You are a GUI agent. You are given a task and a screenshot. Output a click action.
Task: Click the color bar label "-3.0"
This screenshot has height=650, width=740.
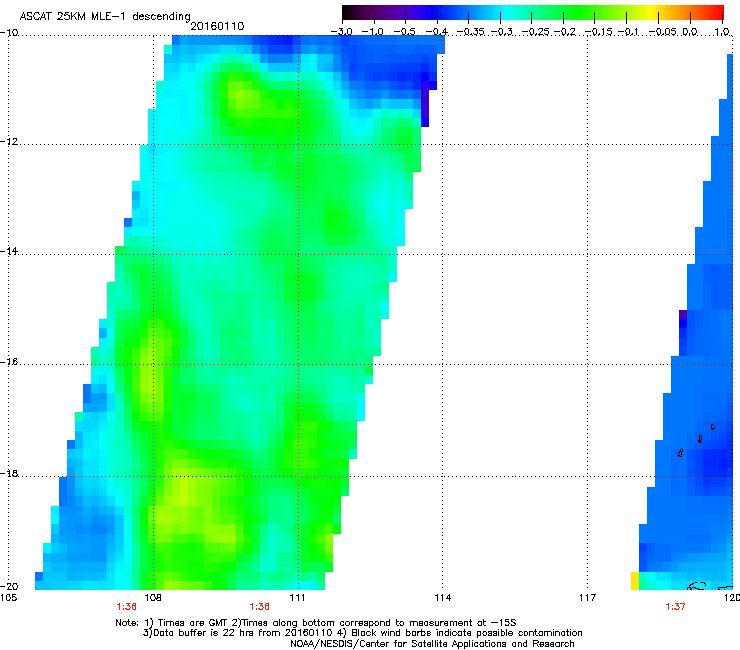[x=341, y=32]
